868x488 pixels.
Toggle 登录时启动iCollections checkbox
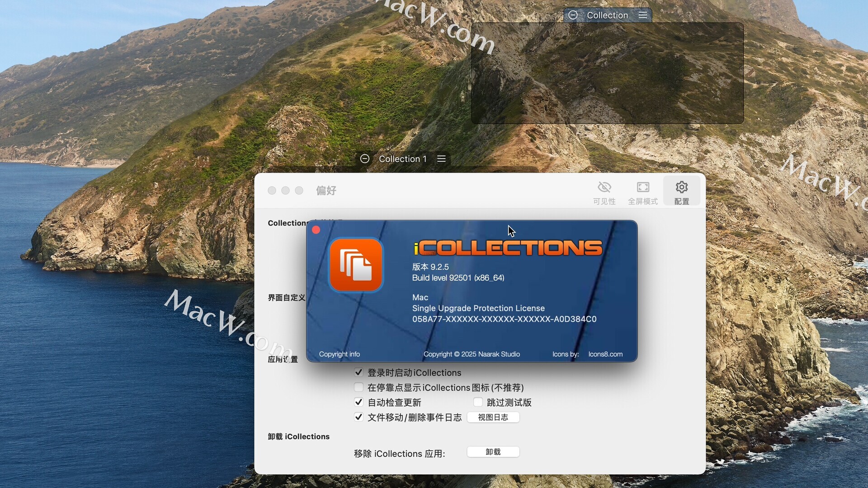(359, 372)
